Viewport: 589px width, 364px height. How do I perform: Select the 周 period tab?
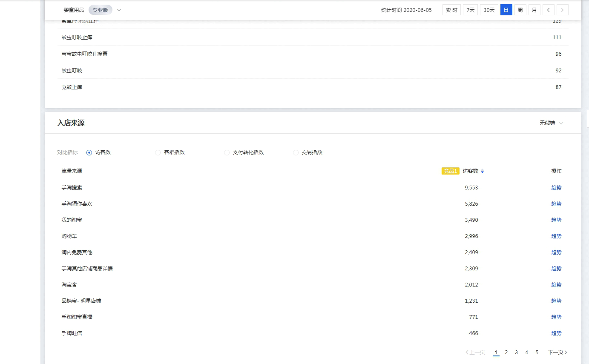click(520, 10)
